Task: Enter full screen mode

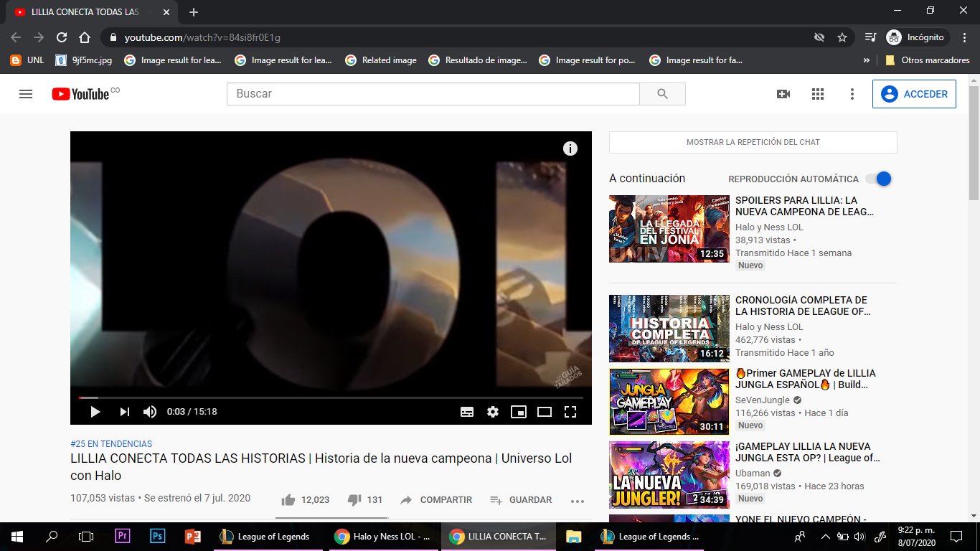Action: pos(570,412)
